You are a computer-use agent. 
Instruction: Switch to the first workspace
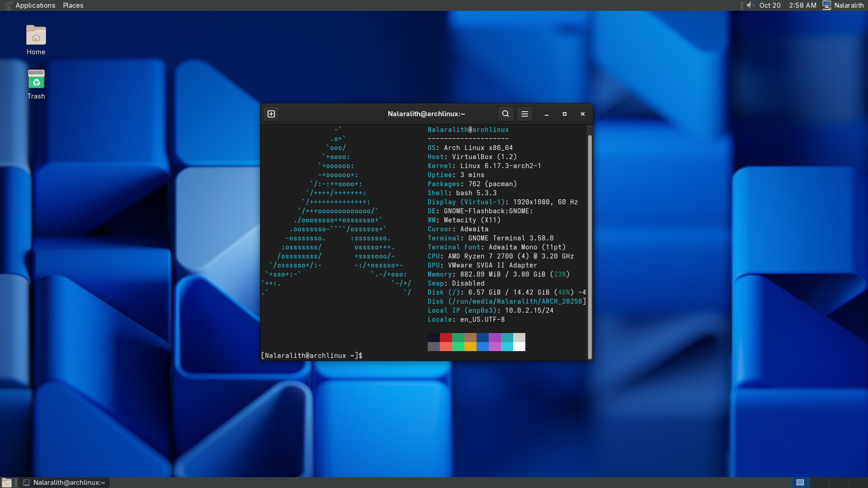(800, 483)
